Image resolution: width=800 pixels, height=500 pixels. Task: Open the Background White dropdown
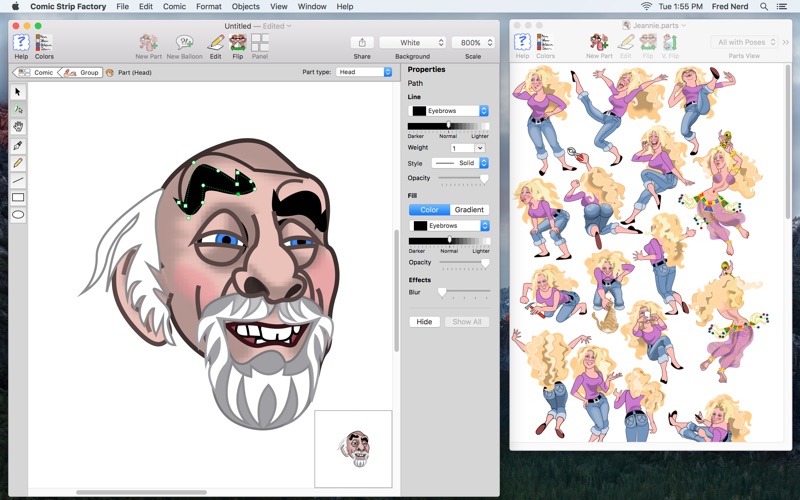[x=412, y=42]
